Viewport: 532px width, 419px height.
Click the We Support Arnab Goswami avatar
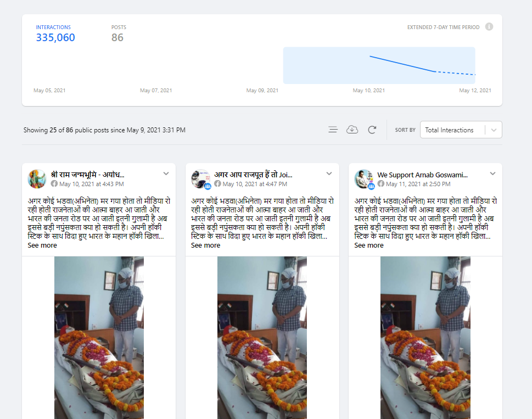[363, 179]
